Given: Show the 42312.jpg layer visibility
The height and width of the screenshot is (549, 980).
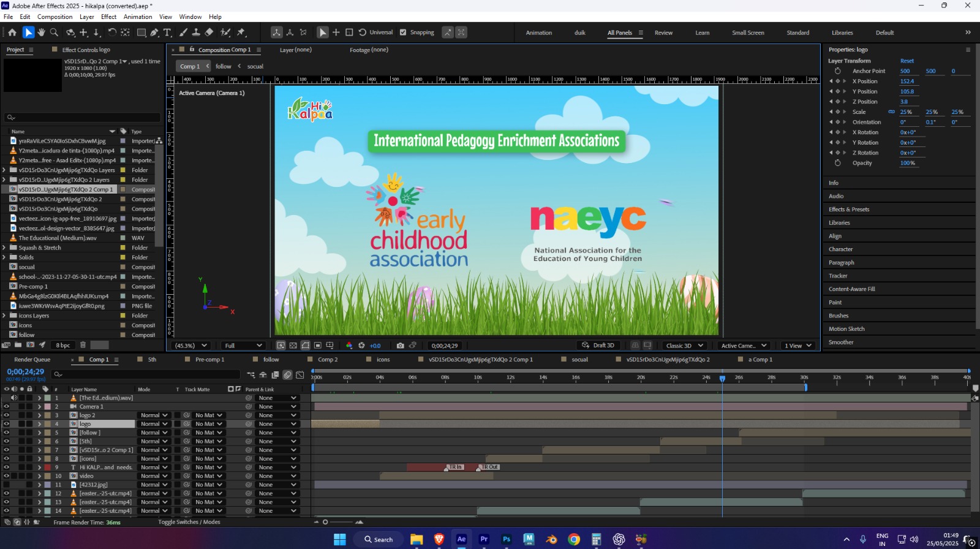Looking at the screenshot, I should (7, 485).
